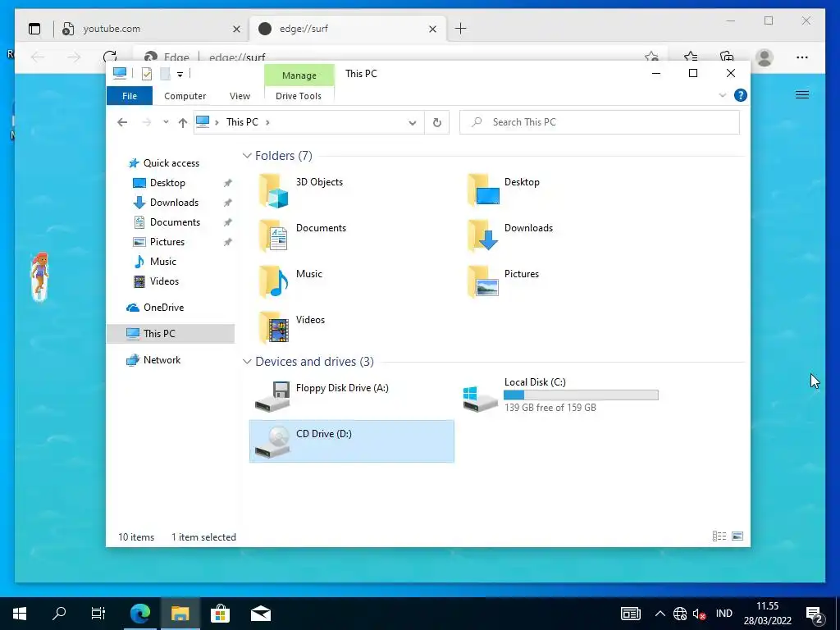Show hidden system tray icons
This screenshot has height=630, width=840.
(x=660, y=614)
